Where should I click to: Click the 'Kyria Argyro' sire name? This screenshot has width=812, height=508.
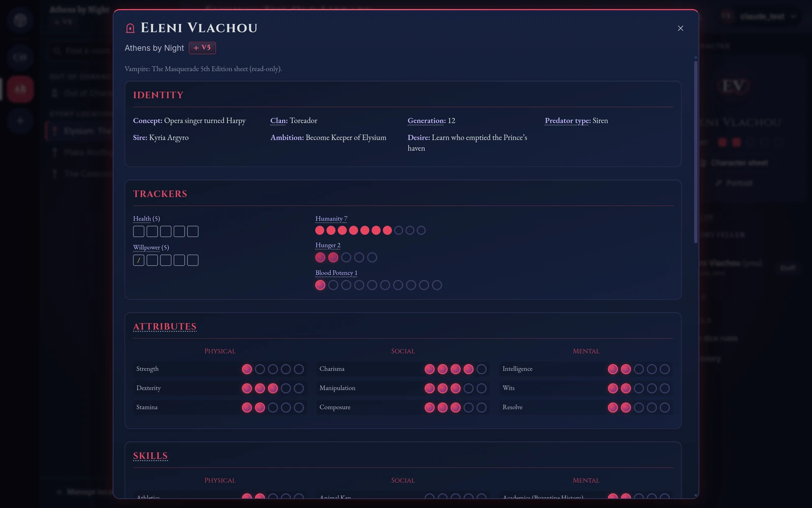[x=169, y=137]
